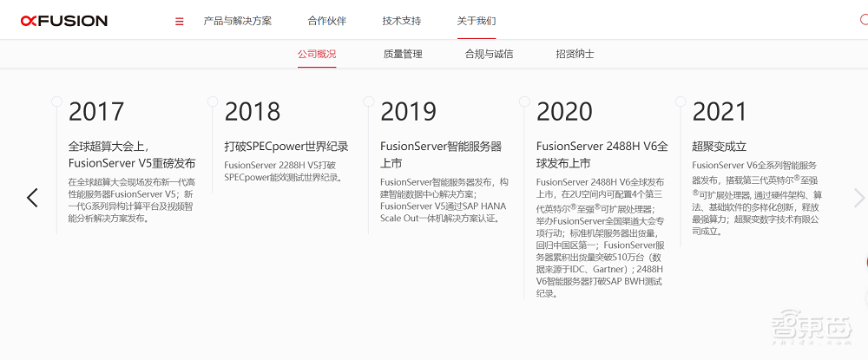The width and height of the screenshot is (868, 360).
Task: Switch to 招贤纳士 tab
Action: point(575,54)
